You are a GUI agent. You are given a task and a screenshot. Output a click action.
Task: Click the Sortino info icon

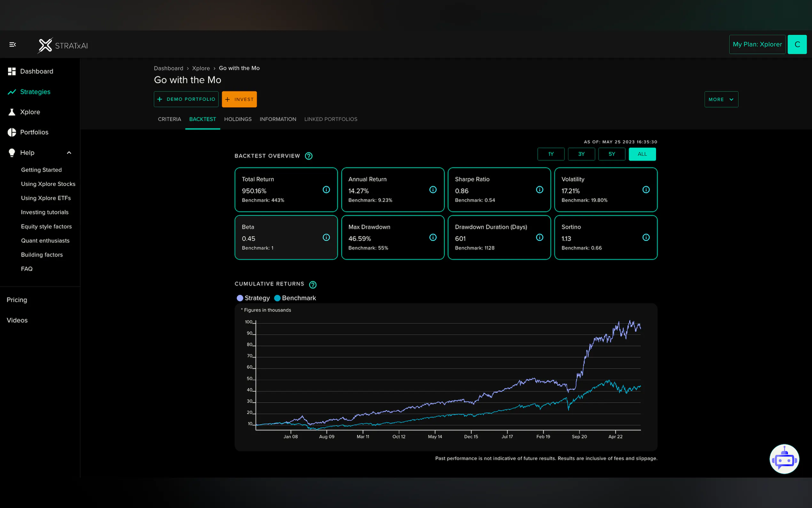(645, 238)
